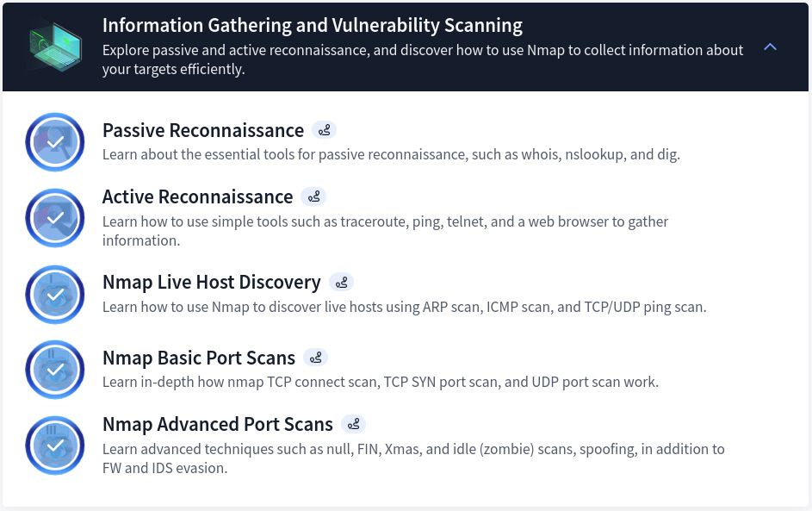Click walkthrough badge beside Nmap Advanced Port Scans
Viewport: 812px width, 511px height.
[x=353, y=424]
